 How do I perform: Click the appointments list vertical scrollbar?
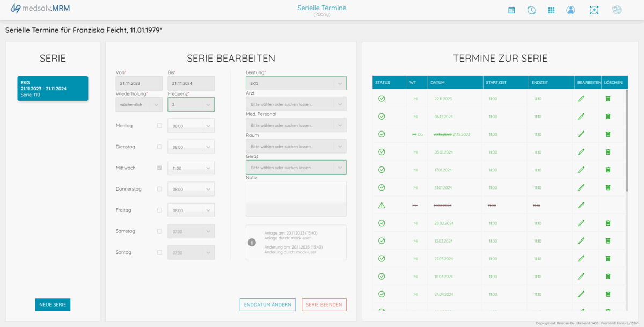(x=627, y=140)
